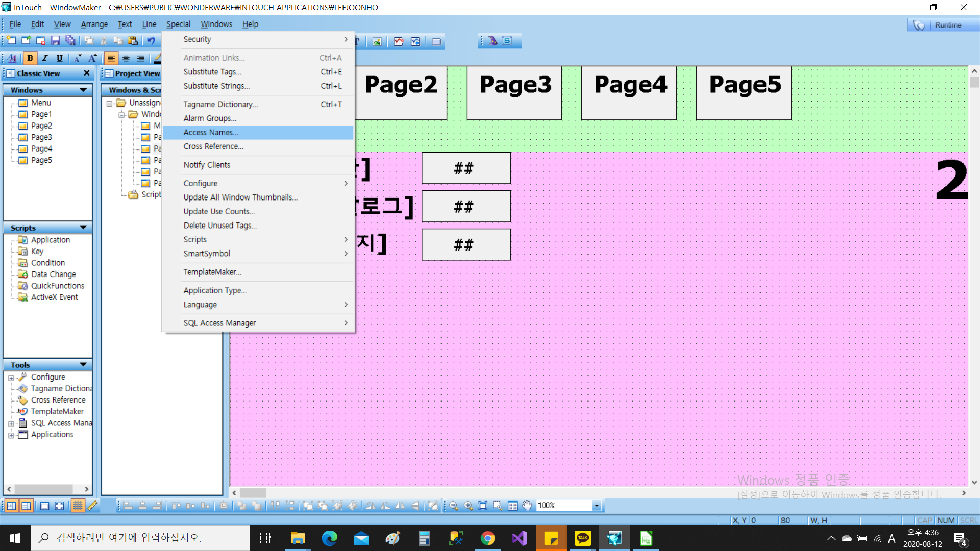Click the Save All Windows icon
Viewport: 980px width, 551px height.
click(70, 41)
